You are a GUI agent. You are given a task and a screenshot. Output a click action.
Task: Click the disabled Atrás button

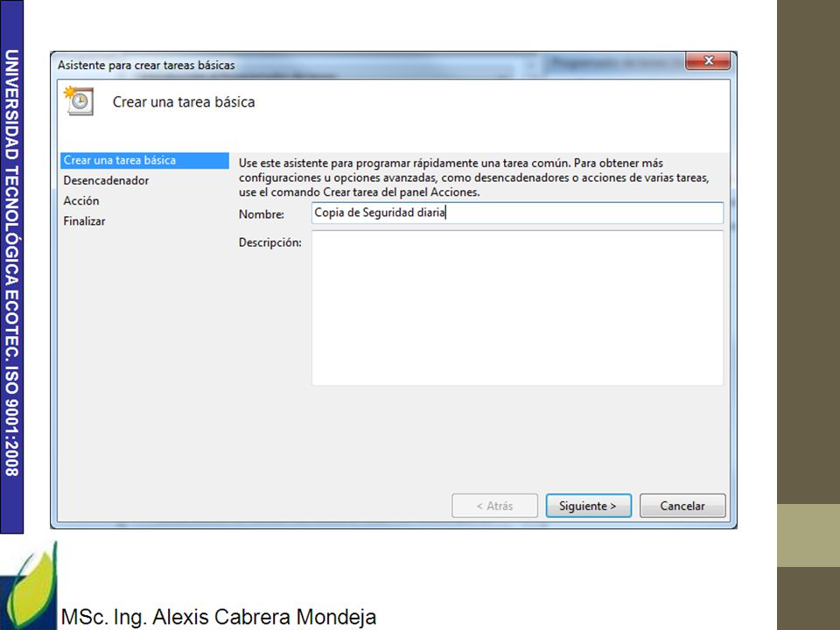pos(494,506)
